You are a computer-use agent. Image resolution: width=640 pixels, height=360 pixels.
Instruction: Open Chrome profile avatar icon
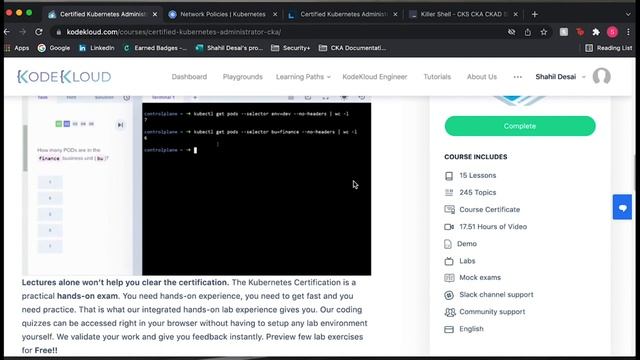click(x=612, y=32)
